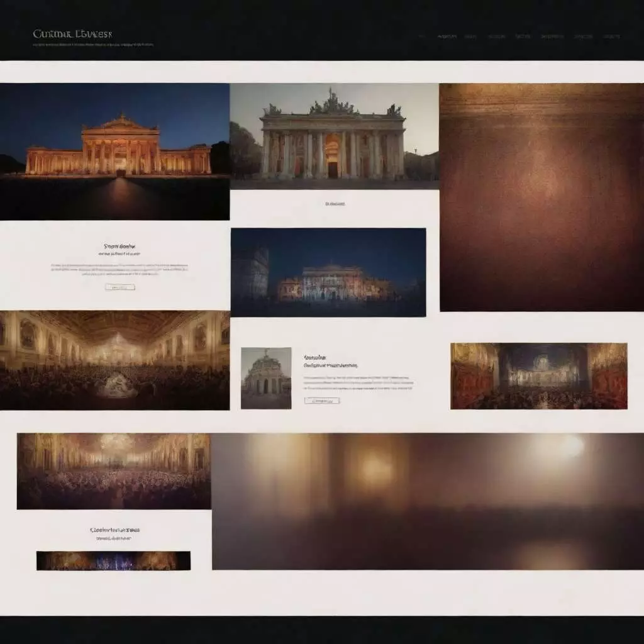Open the last navigation item in header
Viewport: 644px width, 644px height.
point(611,36)
